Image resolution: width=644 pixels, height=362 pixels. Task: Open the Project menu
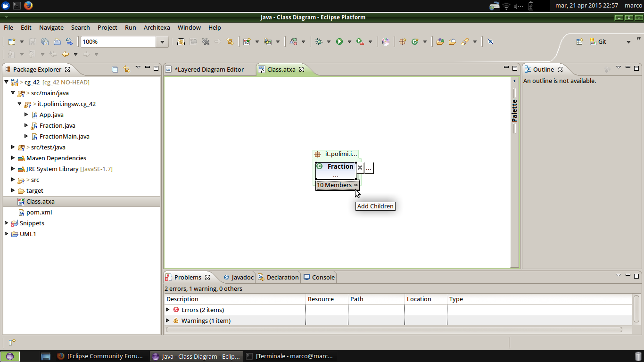(x=107, y=27)
